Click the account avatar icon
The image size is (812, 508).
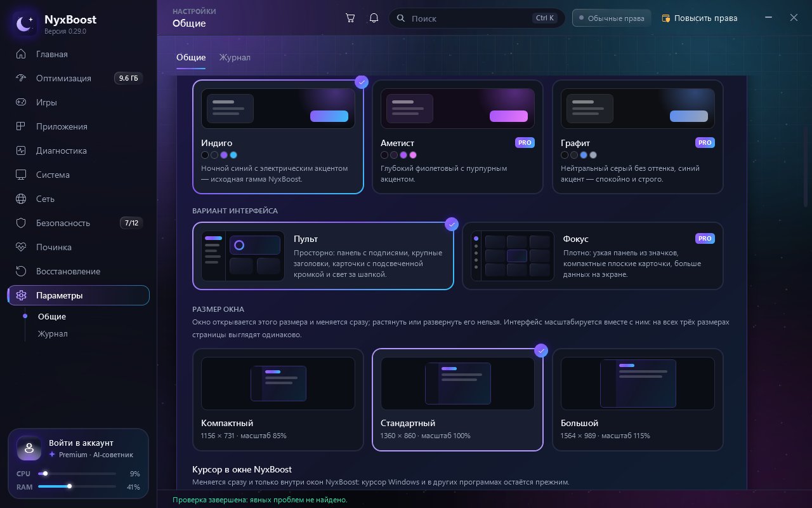tap(29, 448)
